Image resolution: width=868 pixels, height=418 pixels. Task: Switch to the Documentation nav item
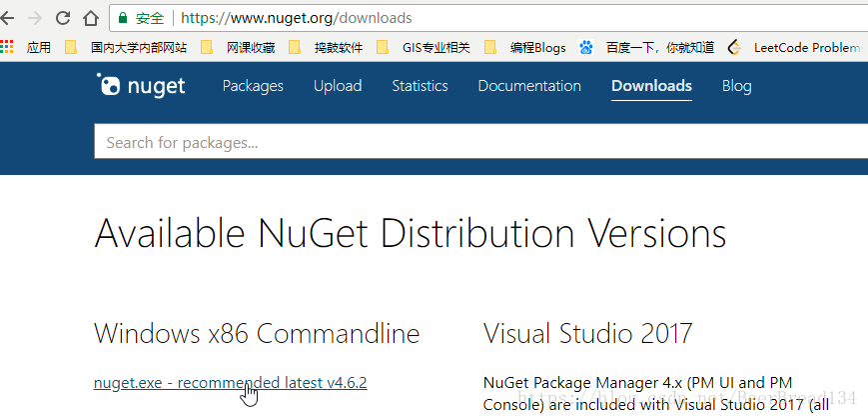(529, 86)
